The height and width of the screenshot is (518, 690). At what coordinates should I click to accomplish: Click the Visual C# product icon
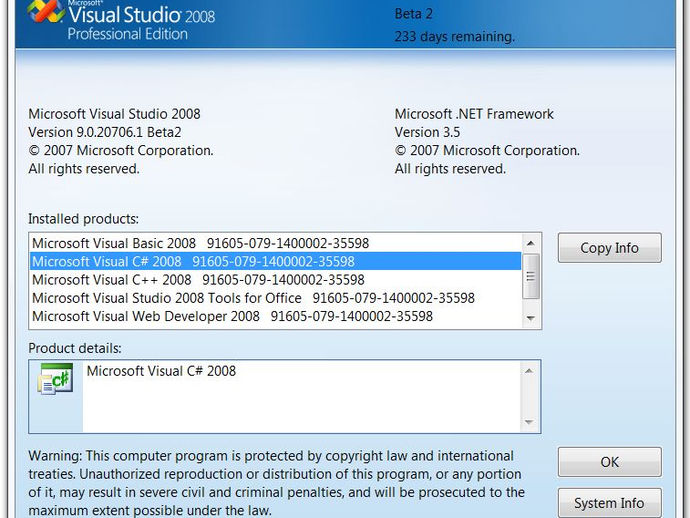pyautogui.click(x=55, y=378)
